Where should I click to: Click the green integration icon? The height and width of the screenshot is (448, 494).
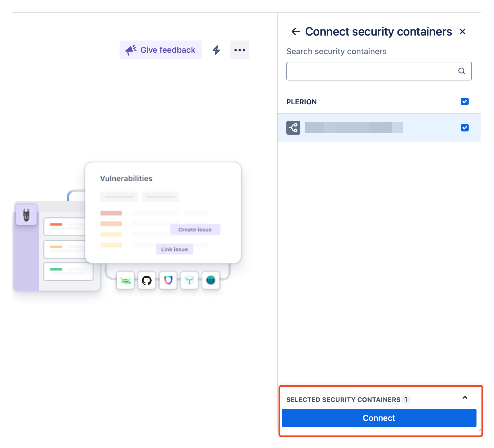[125, 280]
